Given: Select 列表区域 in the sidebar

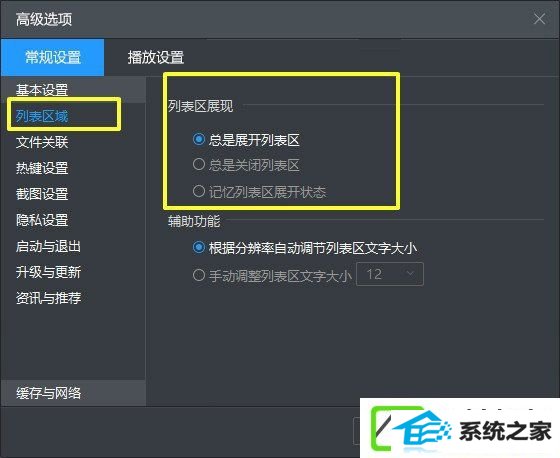Looking at the screenshot, I should click(42, 116).
